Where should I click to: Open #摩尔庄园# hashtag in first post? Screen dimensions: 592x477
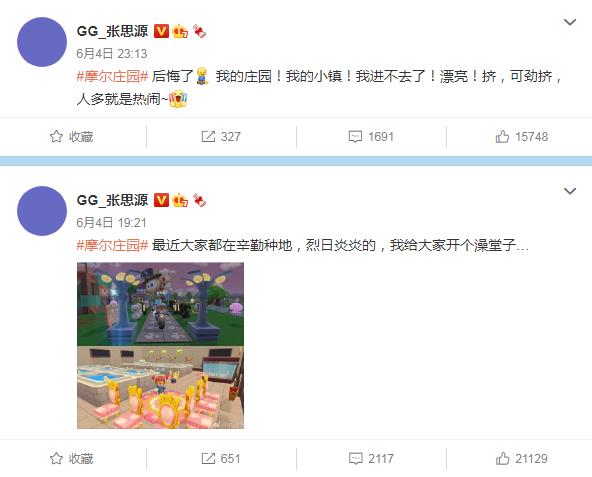point(112,77)
